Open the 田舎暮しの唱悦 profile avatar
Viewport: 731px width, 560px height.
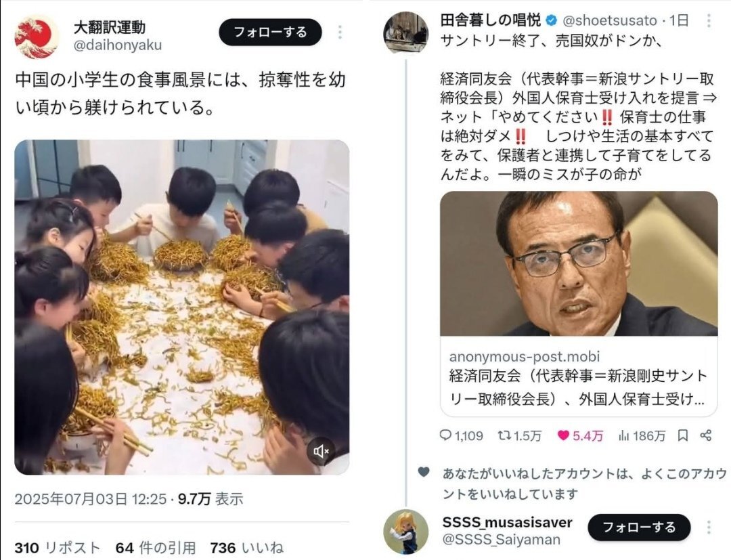pyautogui.click(x=405, y=33)
